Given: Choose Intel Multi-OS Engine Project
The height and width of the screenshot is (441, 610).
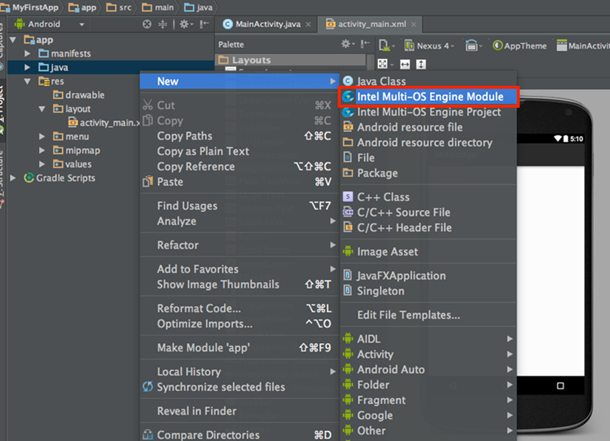Looking at the screenshot, I should coord(428,112).
